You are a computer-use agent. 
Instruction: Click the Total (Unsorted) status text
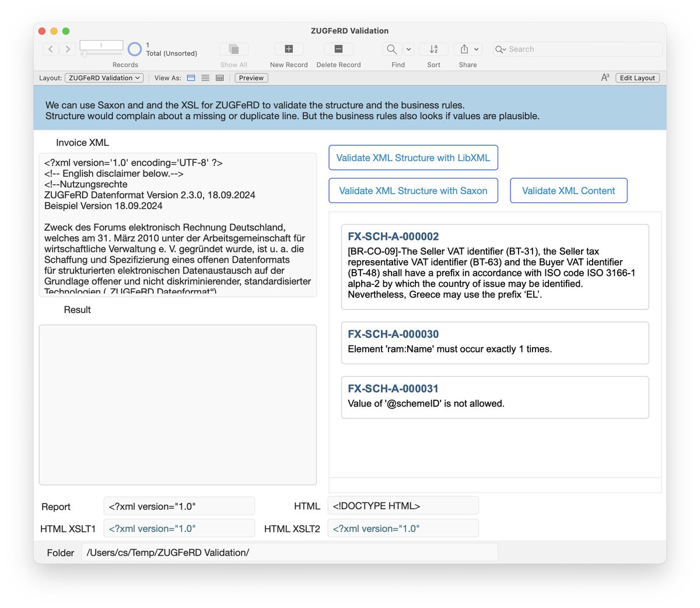pyautogui.click(x=171, y=53)
